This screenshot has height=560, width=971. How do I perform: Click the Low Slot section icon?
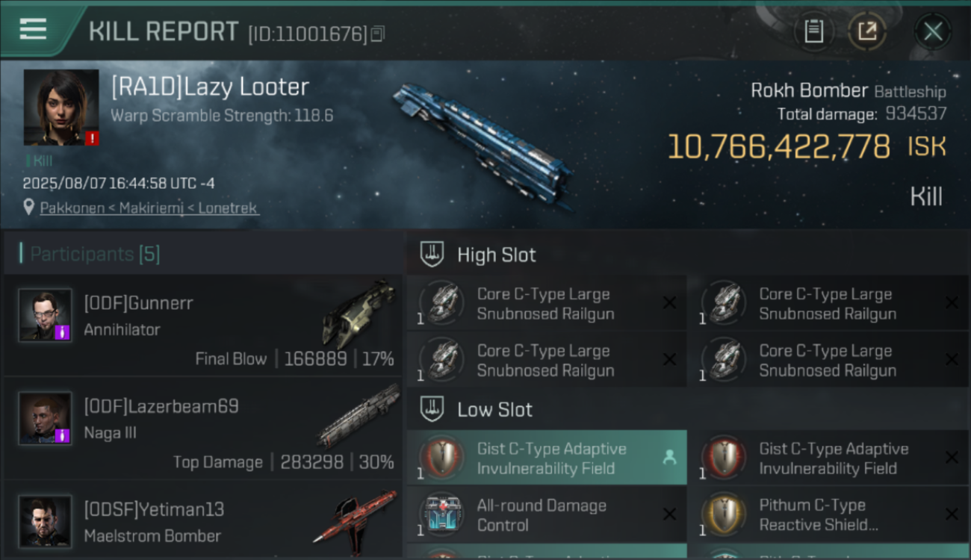click(x=432, y=409)
